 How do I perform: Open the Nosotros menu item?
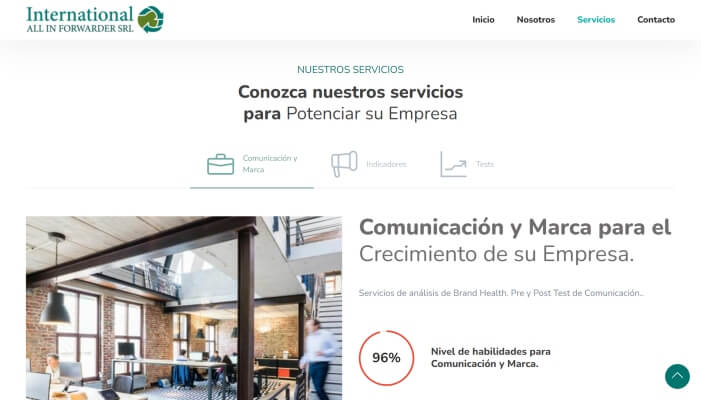tap(536, 20)
